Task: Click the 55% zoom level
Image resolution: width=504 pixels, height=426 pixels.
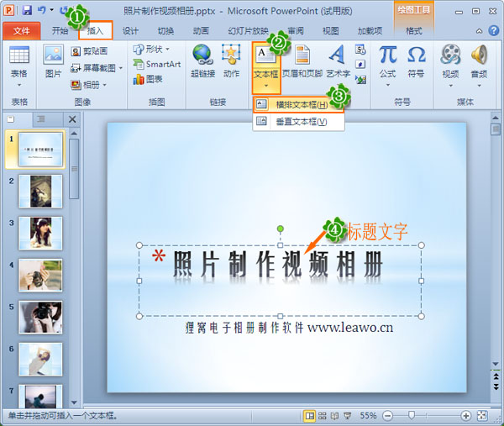Action: pyautogui.click(x=368, y=416)
